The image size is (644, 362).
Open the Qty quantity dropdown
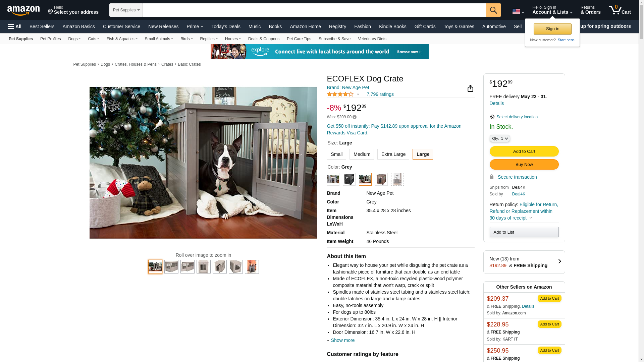tap(500, 138)
